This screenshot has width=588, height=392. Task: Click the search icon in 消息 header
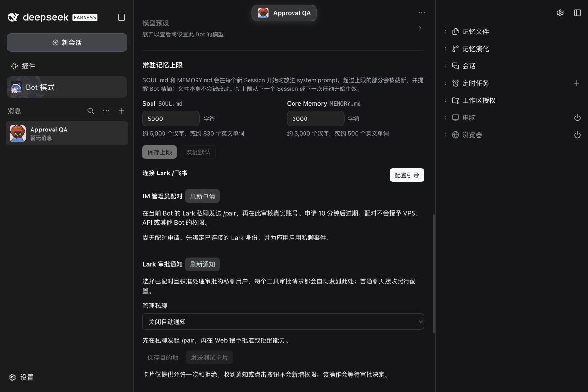point(91,111)
